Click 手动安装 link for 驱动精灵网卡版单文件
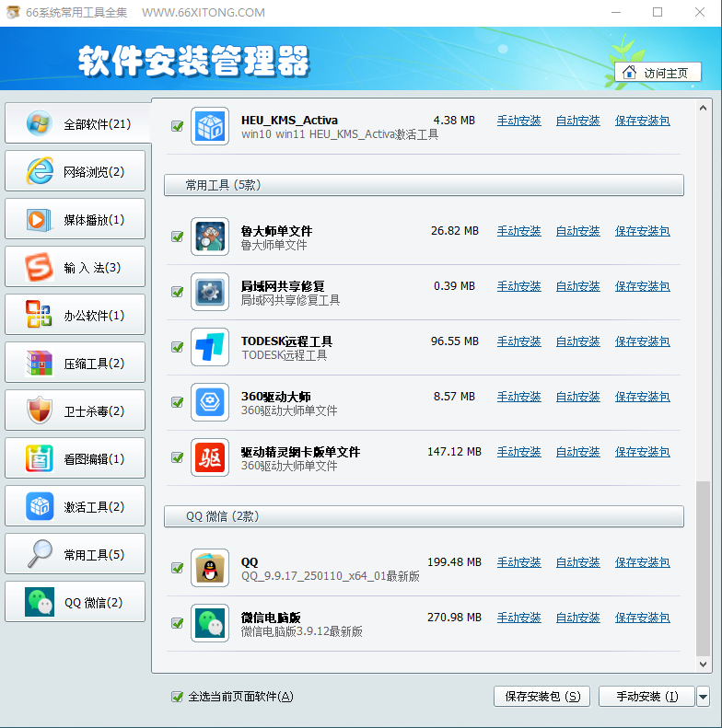 (519, 452)
